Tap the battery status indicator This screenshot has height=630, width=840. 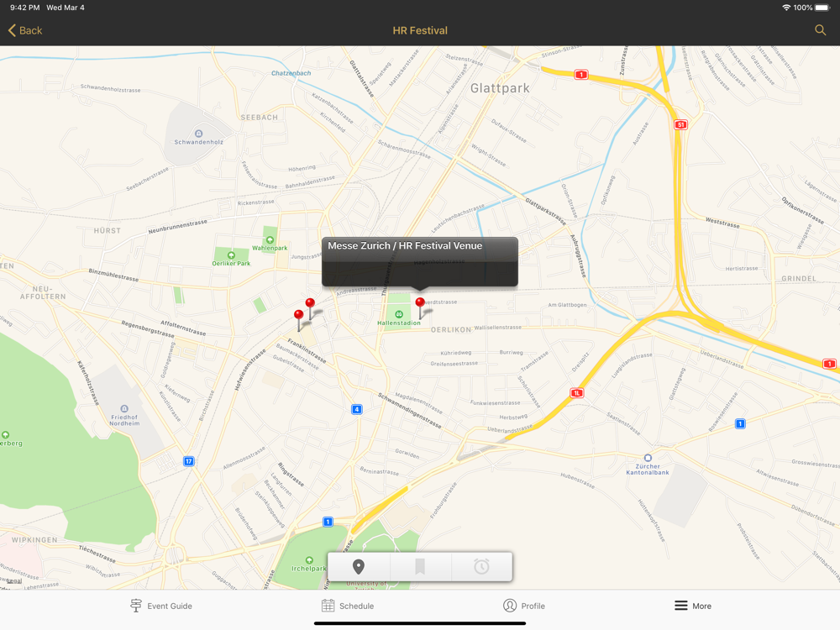coord(822,8)
